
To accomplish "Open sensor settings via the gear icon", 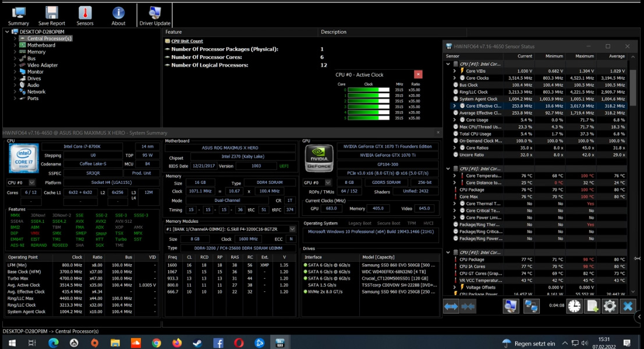I will [x=610, y=306].
